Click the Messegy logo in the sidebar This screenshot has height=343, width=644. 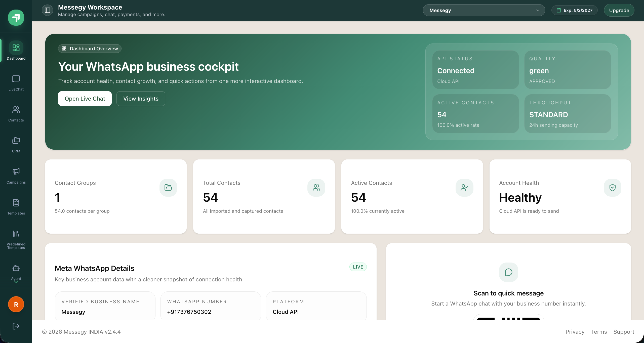pyautogui.click(x=16, y=18)
